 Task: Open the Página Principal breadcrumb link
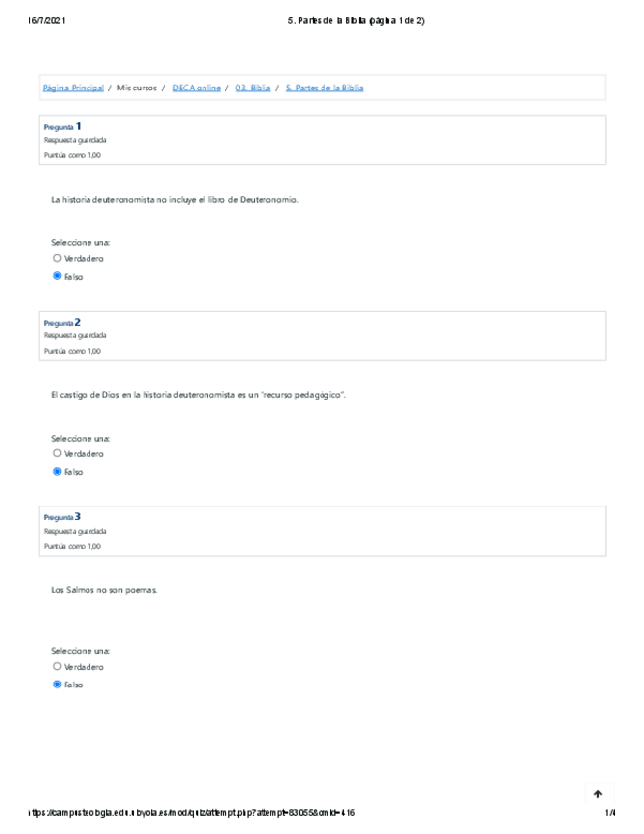point(73,88)
